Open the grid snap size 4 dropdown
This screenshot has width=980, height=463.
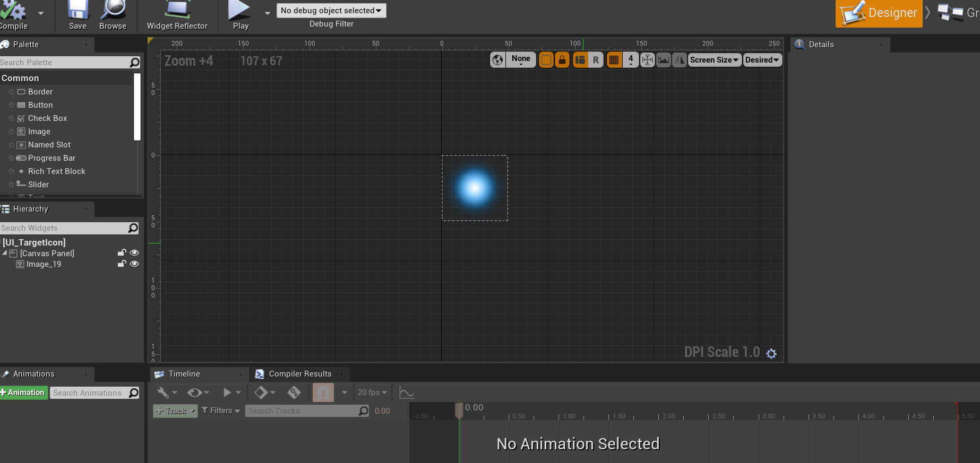631,60
